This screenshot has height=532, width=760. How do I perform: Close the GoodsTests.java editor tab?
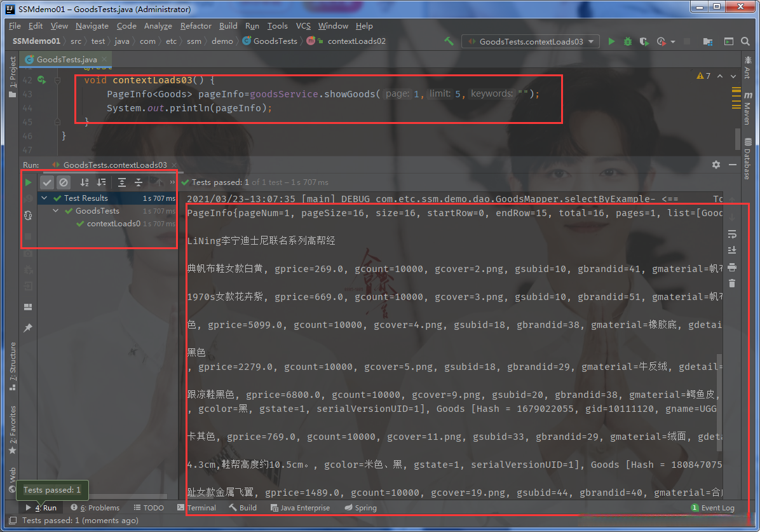pyautogui.click(x=104, y=60)
